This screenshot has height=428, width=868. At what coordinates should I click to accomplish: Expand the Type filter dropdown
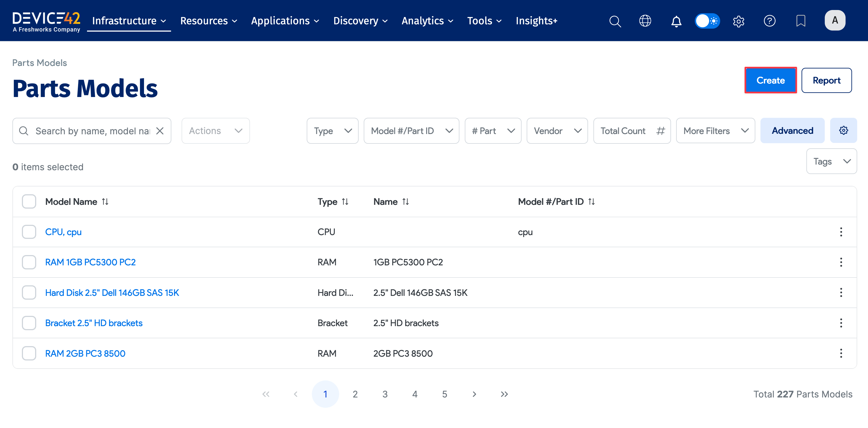(x=332, y=131)
